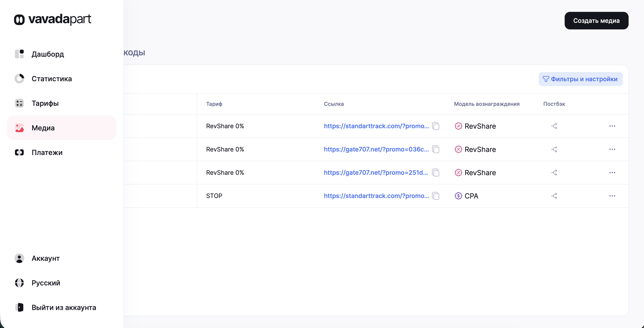Click Выйти из аккаунта

click(64, 307)
